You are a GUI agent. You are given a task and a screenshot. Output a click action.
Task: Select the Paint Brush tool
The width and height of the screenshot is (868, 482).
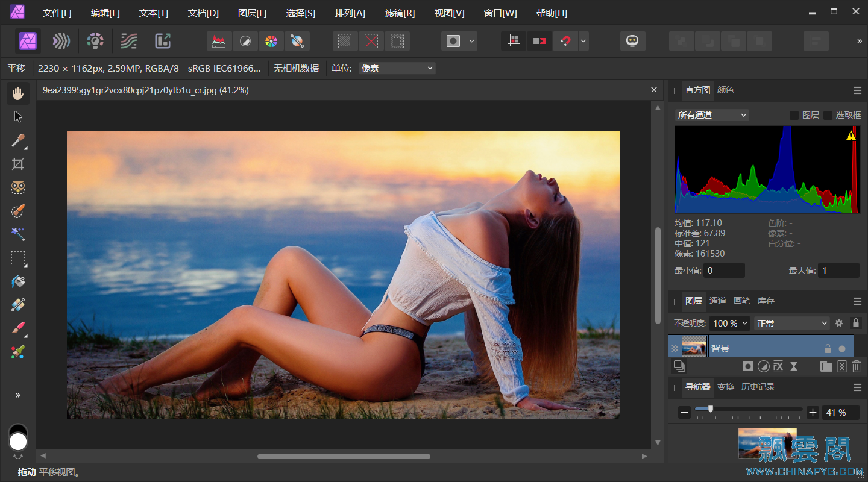click(18, 328)
